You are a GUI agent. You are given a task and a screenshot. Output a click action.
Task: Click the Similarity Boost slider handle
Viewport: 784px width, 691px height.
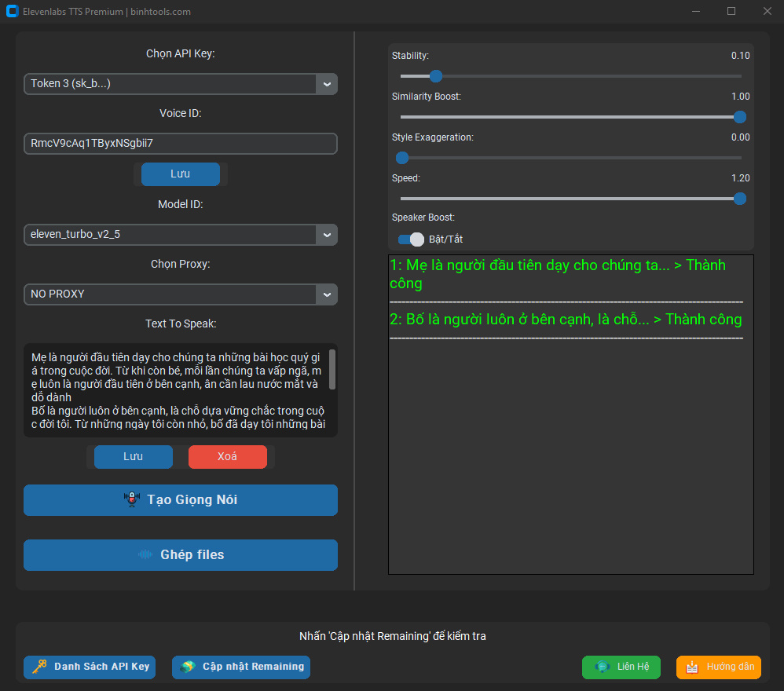point(739,117)
